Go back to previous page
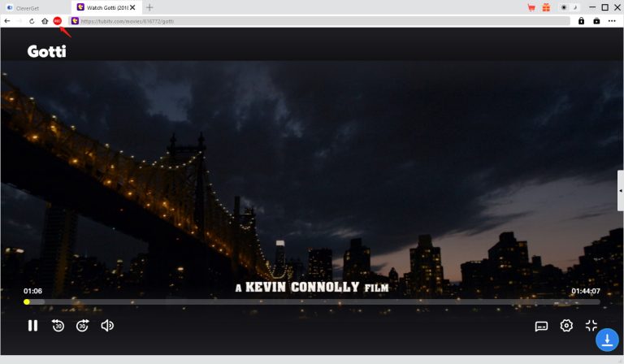This screenshot has width=624, height=364. pos(7,21)
